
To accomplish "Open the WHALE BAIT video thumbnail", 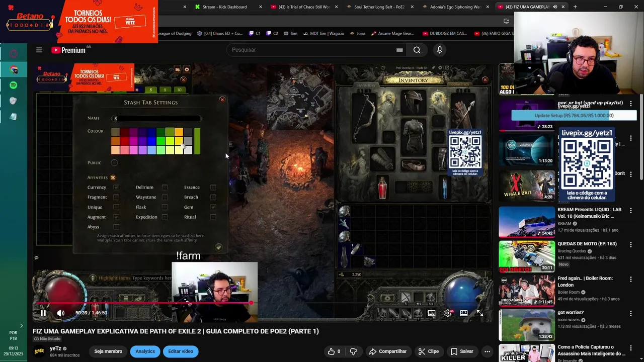I will point(527,186).
